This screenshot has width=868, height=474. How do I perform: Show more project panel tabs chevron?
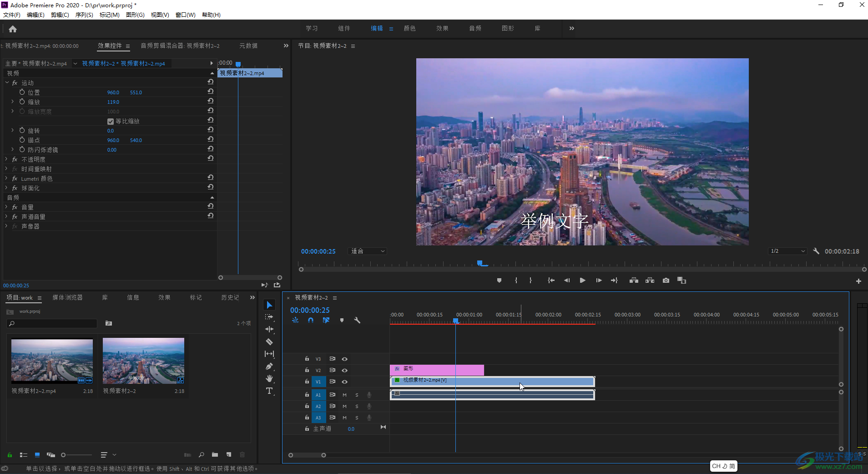[252, 297]
